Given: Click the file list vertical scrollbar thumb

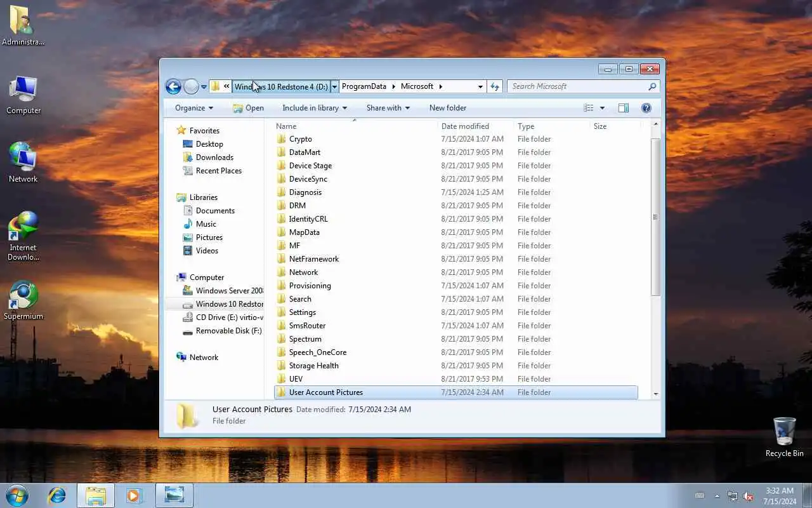Looking at the screenshot, I should 655,217.
